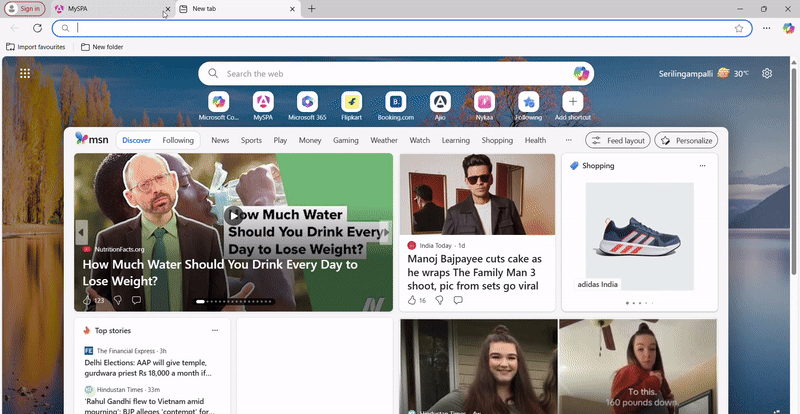Like the water article thumbs-up

(x=88, y=300)
